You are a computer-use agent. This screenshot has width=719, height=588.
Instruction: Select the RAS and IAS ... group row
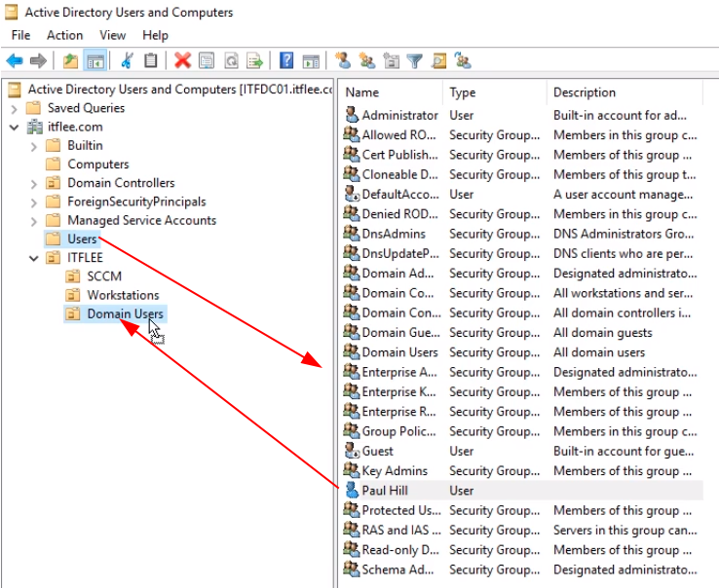click(x=523, y=530)
